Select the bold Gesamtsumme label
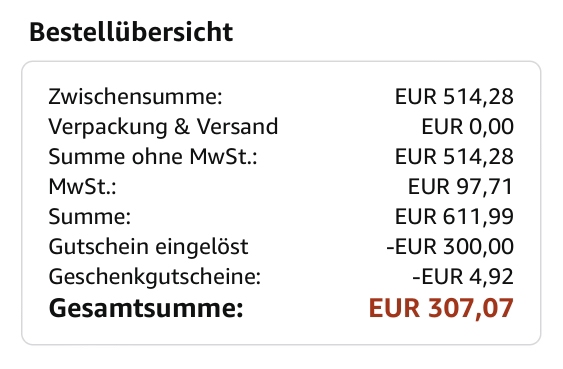Viewport: 563px width, 369px height. point(146,308)
